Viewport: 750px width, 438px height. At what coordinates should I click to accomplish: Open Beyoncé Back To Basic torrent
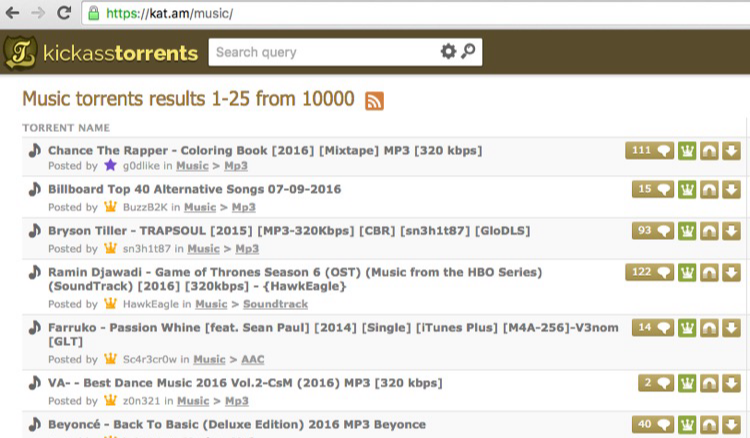237,425
